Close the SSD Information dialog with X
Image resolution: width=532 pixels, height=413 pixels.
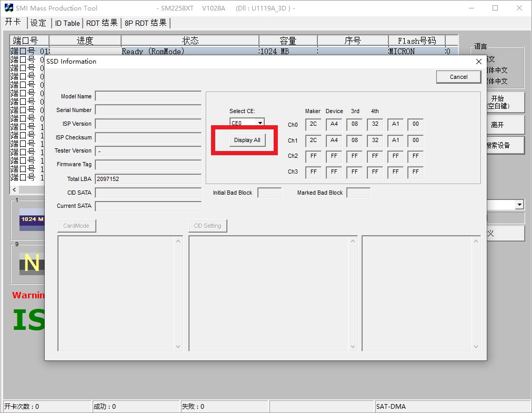tap(478, 62)
